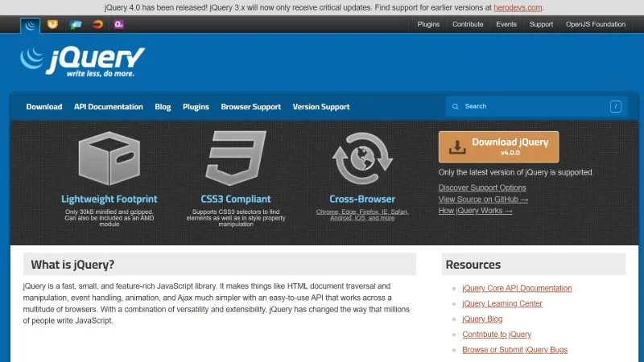This screenshot has width=644, height=362.
Task: Open the QUnit project icon
Action: [118, 25]
